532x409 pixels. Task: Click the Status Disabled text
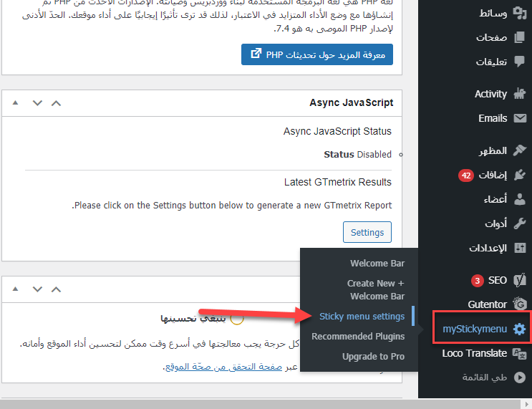tap(357, 155)
